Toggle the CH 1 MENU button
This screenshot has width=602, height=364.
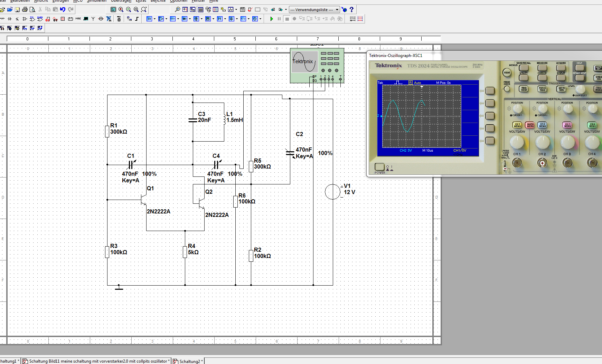point(517,125)
